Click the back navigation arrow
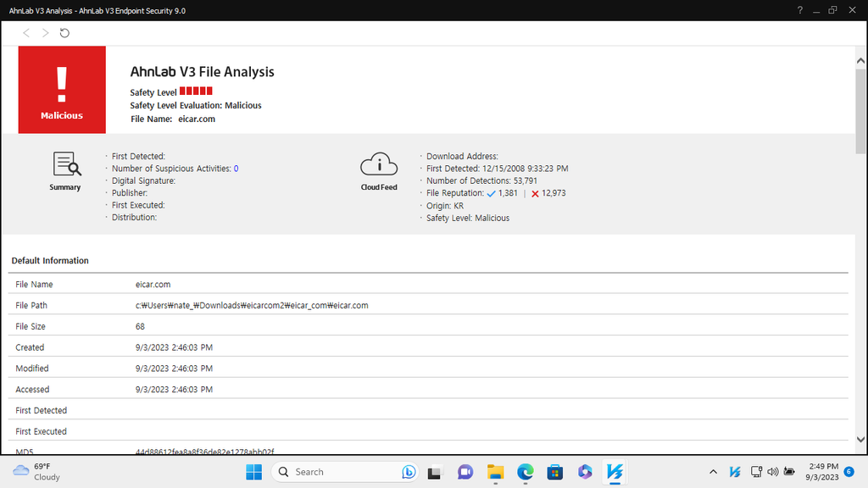Viewport: 868px width, 488px height. tap(25, 32)
